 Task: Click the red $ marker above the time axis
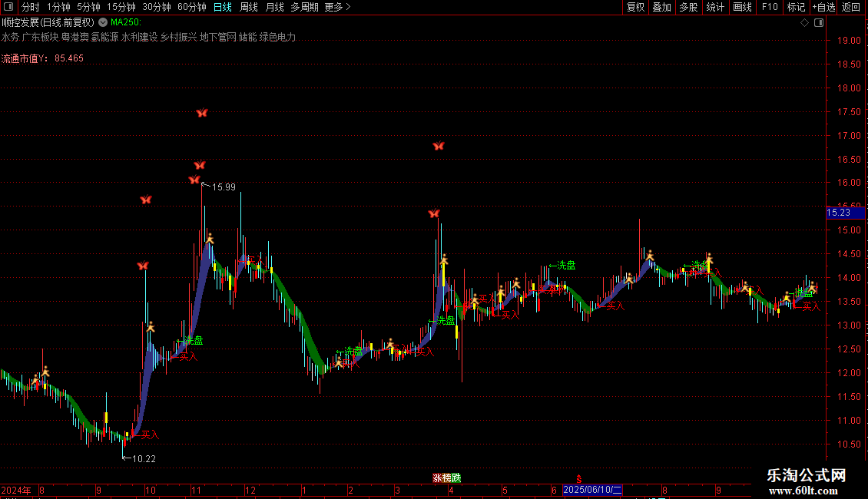[578, 479]
